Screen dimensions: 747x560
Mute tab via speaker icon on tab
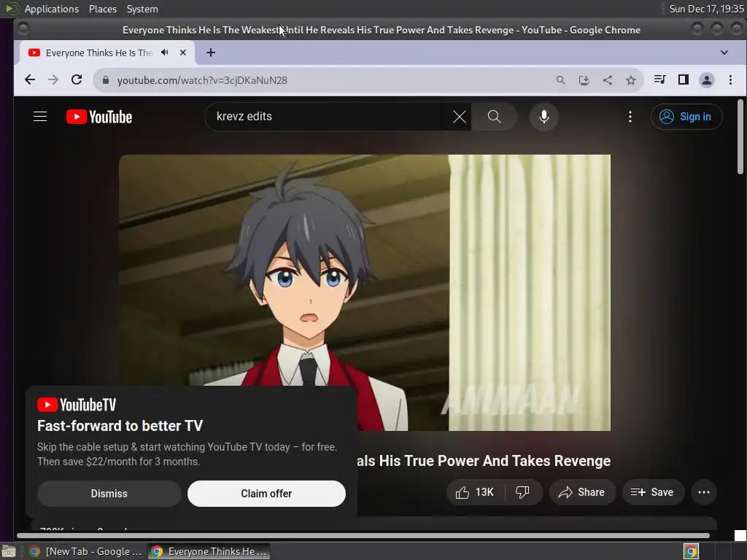point(165,52)
